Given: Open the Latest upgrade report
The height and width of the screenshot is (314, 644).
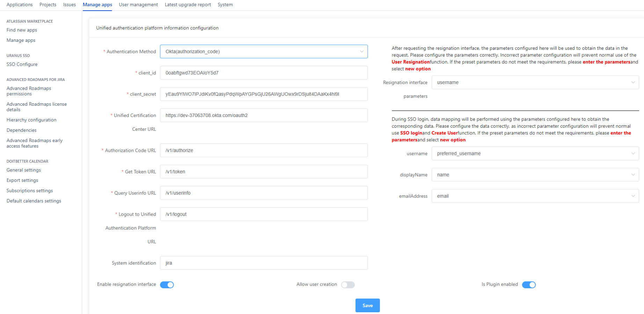Looking at the screenshot, I should click(x=188, y=5).
